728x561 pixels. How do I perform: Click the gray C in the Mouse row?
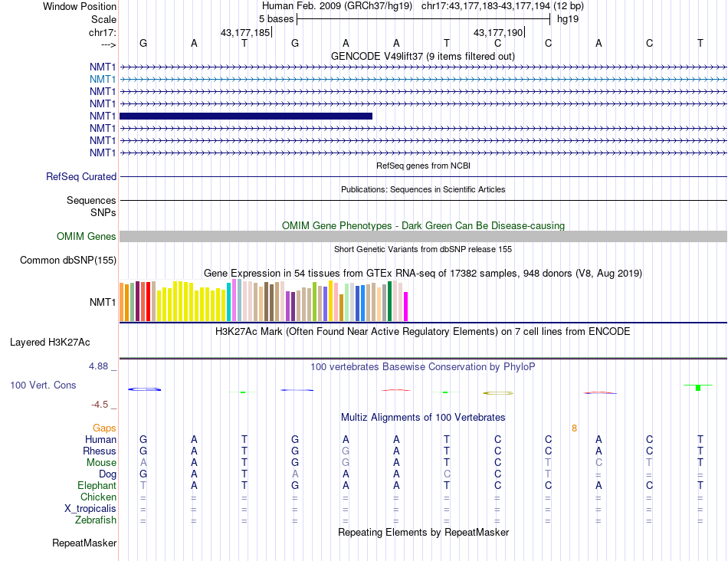point(599,463)
